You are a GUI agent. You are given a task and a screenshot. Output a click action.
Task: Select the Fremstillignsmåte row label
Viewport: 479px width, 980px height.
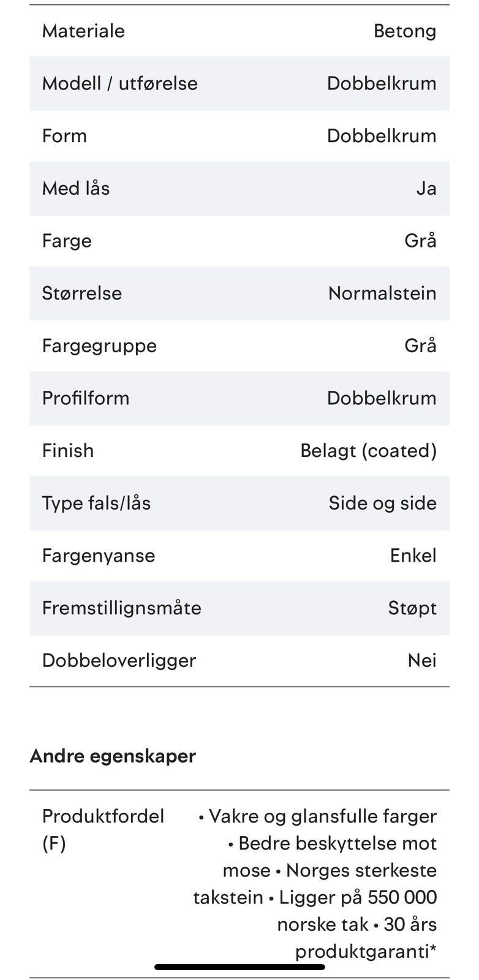pyautogui.click(x=121, y=608)
